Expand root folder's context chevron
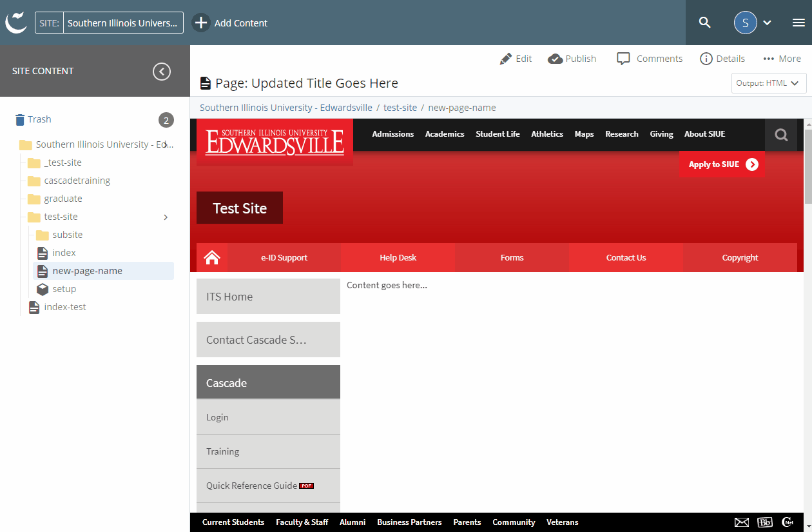The width and height of the screenshot is (812, 532). 165,144
